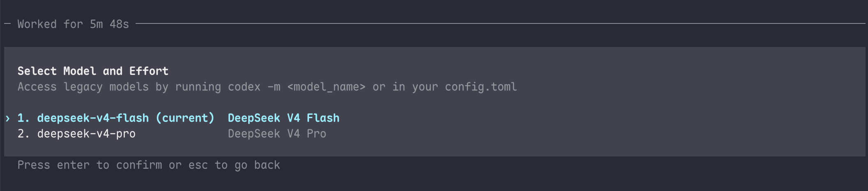Image resolution: width=868 pixels, height=191 pixels.
Task: Click the codex -m command text
Action: 254,87
